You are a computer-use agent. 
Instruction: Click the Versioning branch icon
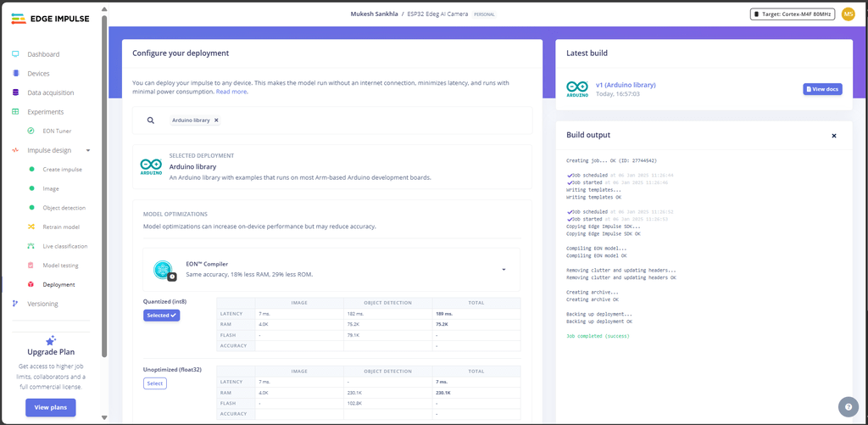click(x=15, y=304)
